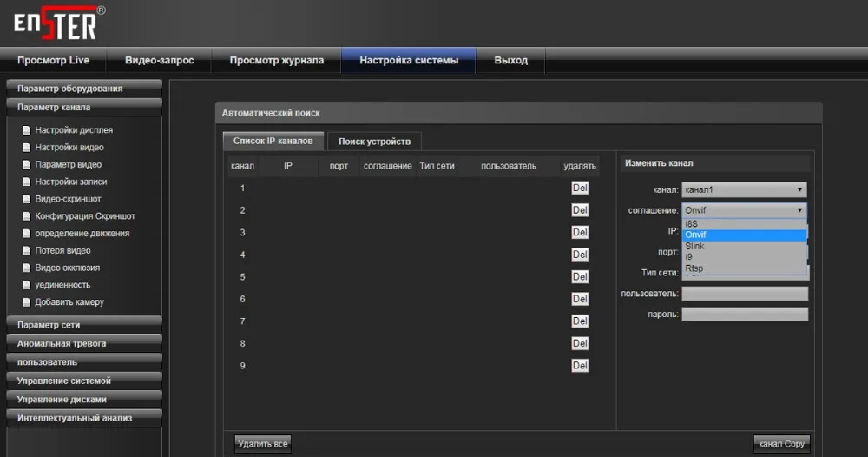The height and width of the screenshot is (457, 868).
Task: Open определение движения page
Action: pos(82,233)
